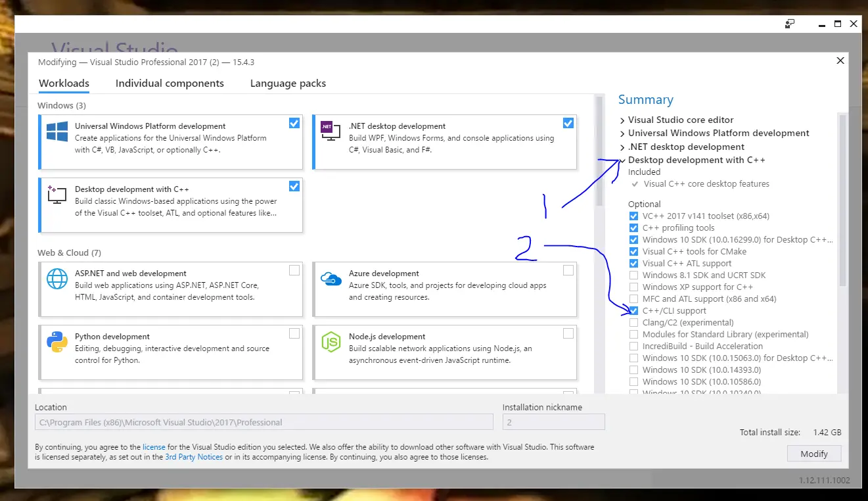Uncheck Windows 10 SDK (10.0.16299.0) option

coord(633,239)
